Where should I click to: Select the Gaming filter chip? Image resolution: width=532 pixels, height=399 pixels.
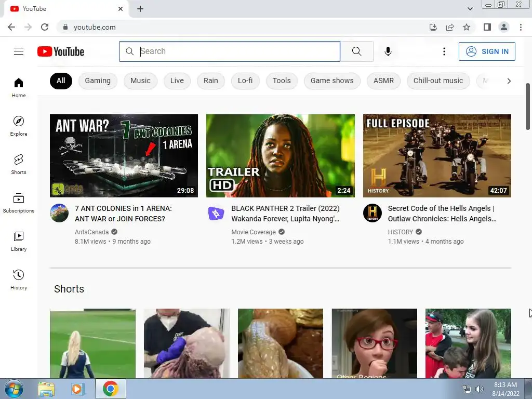98,81
